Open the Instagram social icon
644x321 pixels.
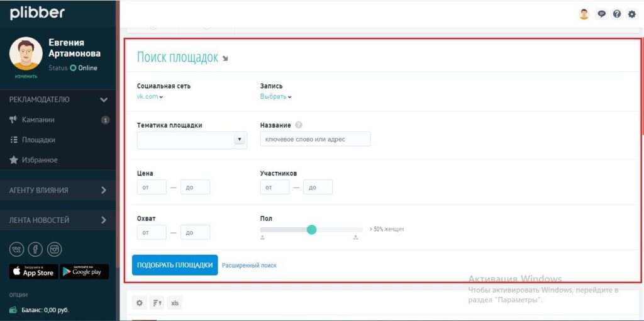coord(54,249)
